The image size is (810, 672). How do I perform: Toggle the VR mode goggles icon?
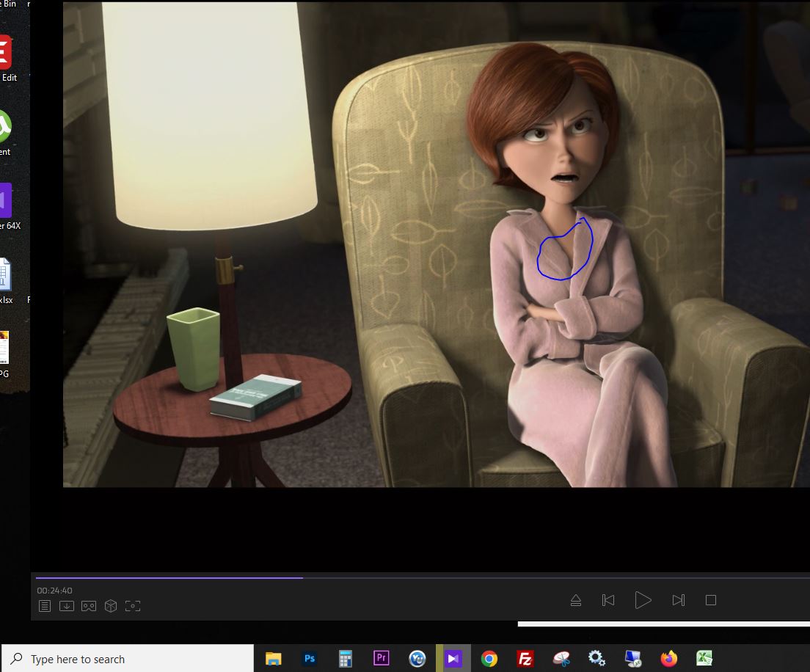coord(89,606)
